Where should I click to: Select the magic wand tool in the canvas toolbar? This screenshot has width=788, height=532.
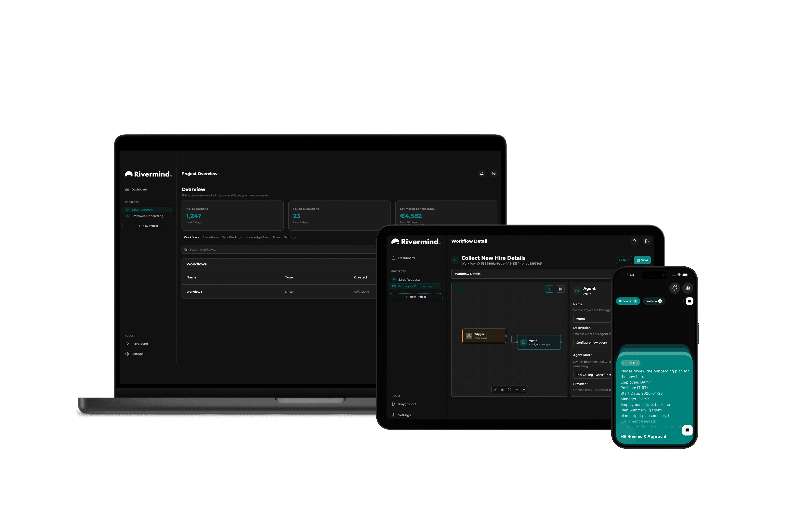(x=495, y=389)
